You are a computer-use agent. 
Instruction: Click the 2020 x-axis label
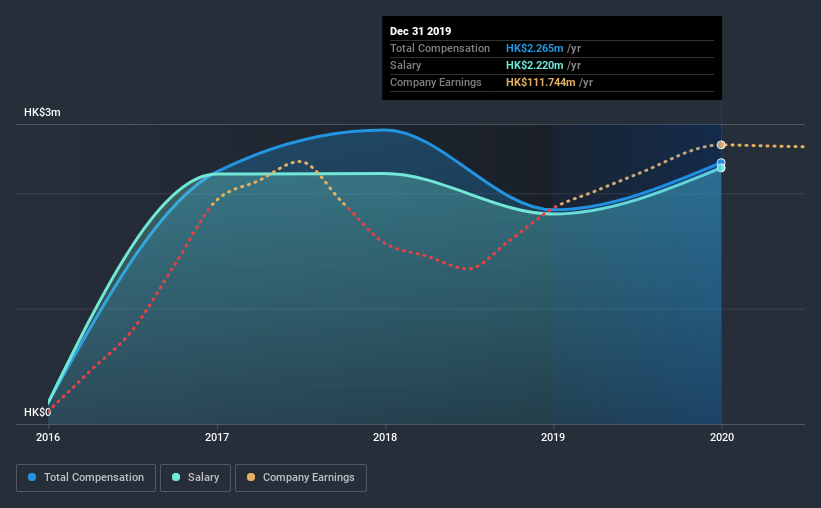point(722,437)
